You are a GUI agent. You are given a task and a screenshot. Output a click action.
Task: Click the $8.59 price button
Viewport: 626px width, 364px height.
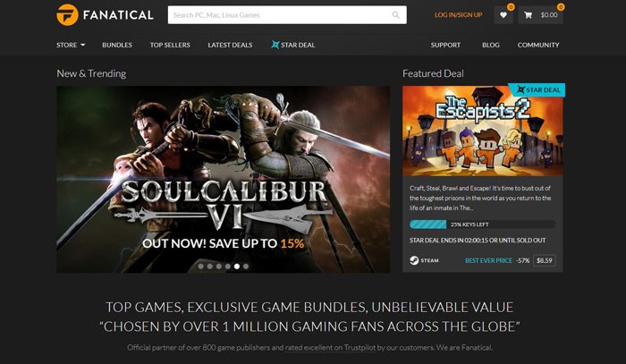pos(544,260)
